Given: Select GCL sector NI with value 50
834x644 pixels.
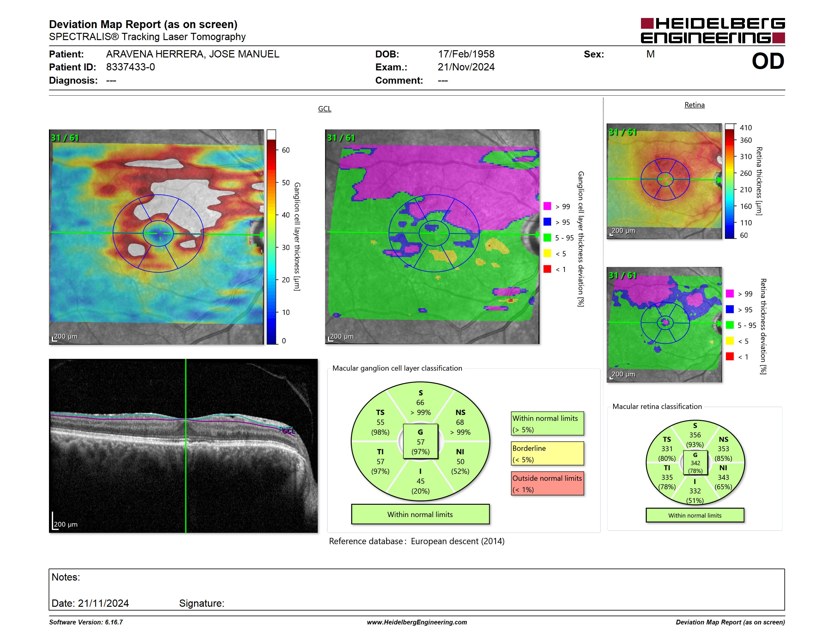Looking at the screenshot, I should [460, 462].
